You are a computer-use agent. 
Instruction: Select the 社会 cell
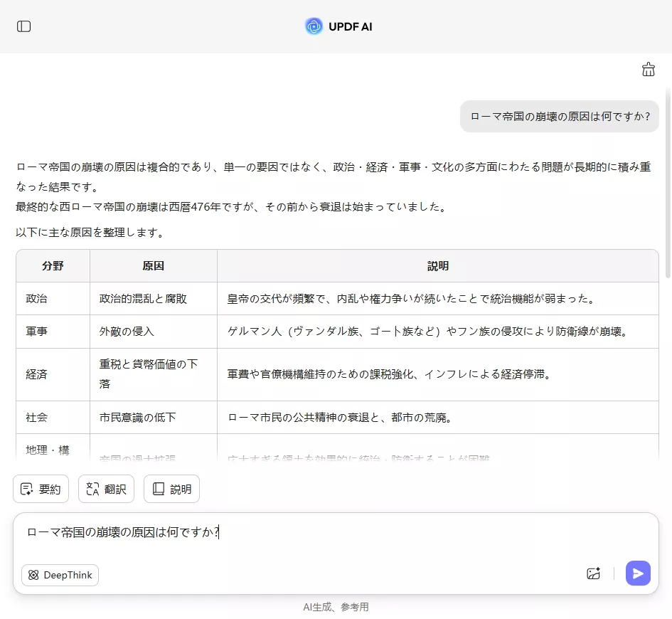click(53, 417)
